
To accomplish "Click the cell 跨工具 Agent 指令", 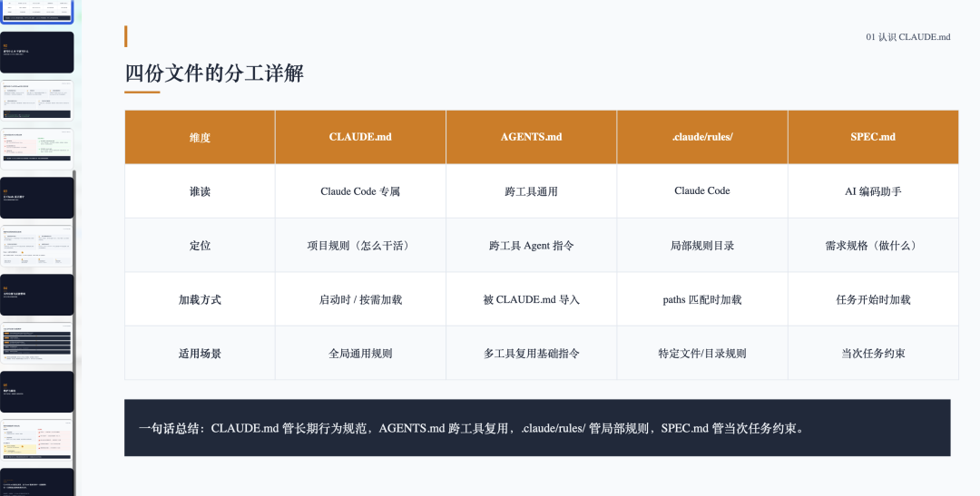I will (x=531, y=246).
